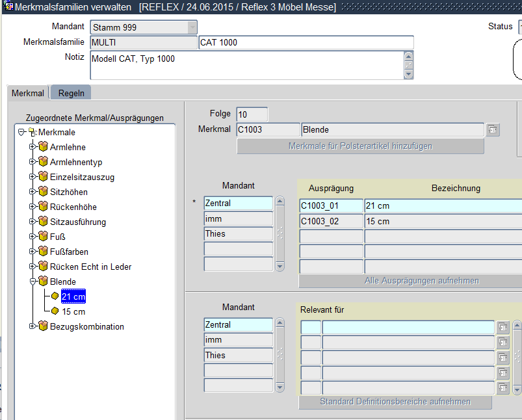Click the window icon in title bar
This screenshot has height=420, width=522.
tap(9, 7)
